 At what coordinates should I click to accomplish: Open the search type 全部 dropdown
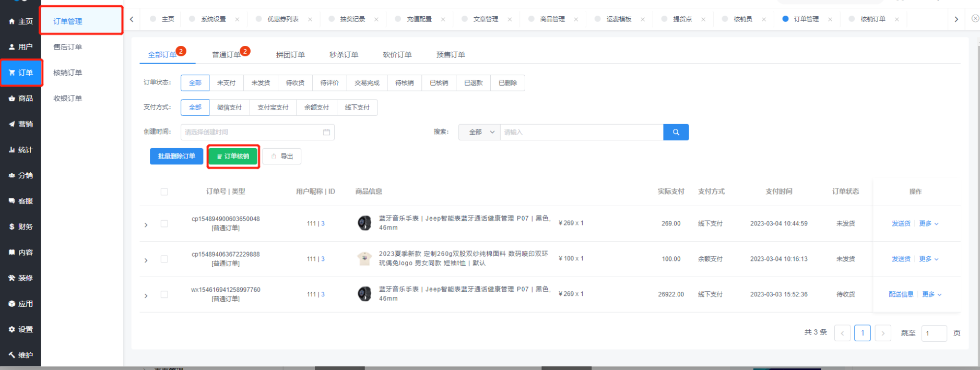[479, 132]
